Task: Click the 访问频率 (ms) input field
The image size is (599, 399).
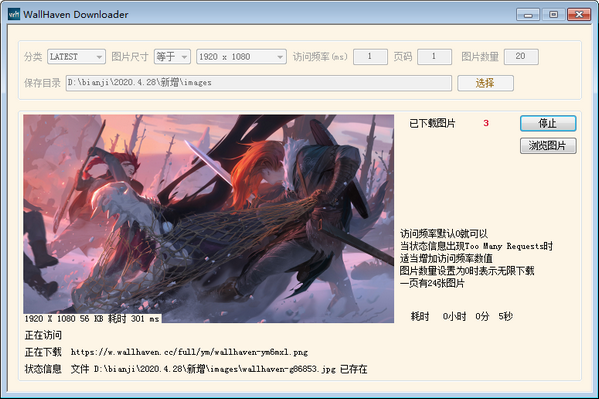Action: pyautogui.click(x=371, y=57)
